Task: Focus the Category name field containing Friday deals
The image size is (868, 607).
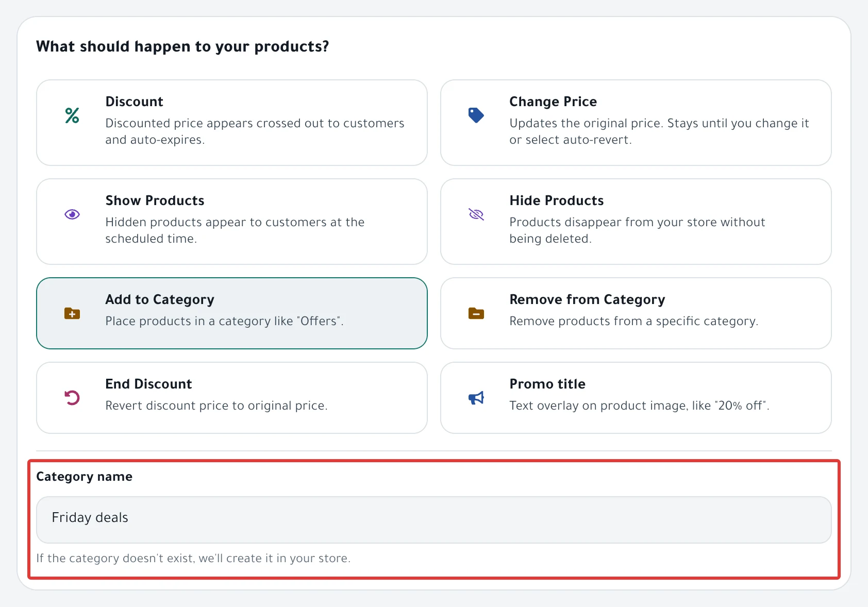Action: coord(434,520)
